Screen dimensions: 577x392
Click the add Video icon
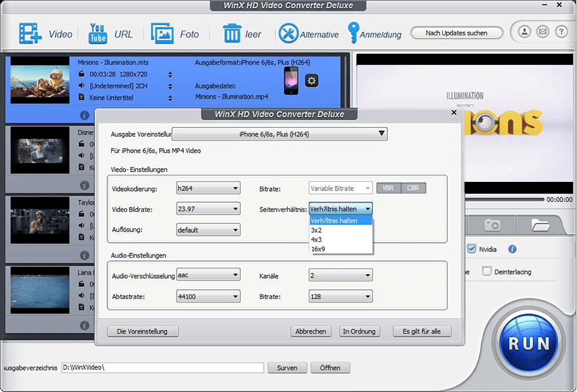point(30,34)
